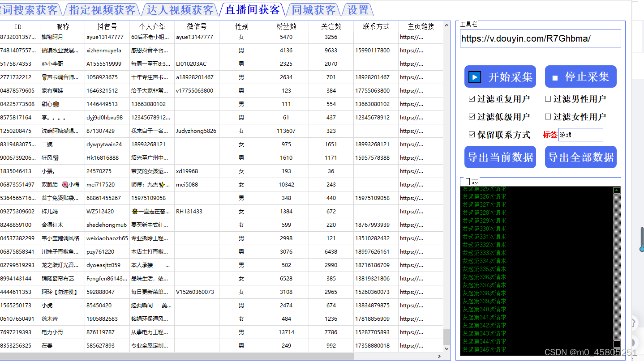Click 停止采集 button
The width and height of the screenshot is (644, 361).
[x=581, y=77]
